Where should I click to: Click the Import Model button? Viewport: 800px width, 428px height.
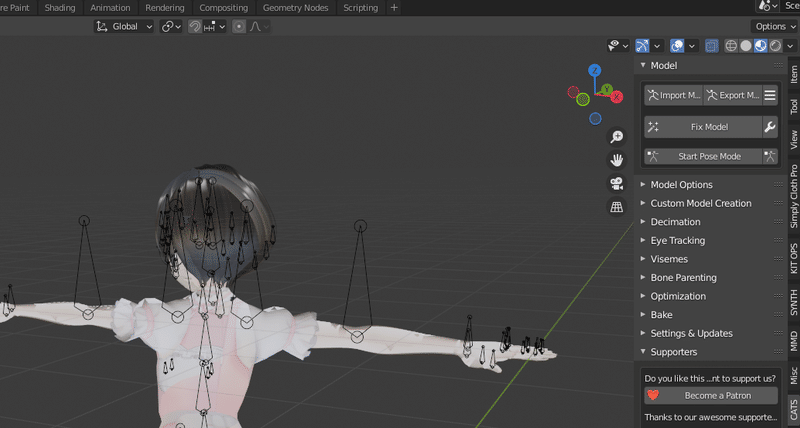673,95
